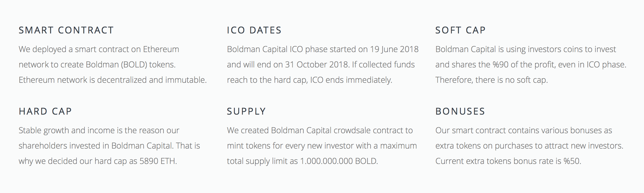644x193 pixels.
Task: Click the HARD CAP heading
Action: coord(45,111)
